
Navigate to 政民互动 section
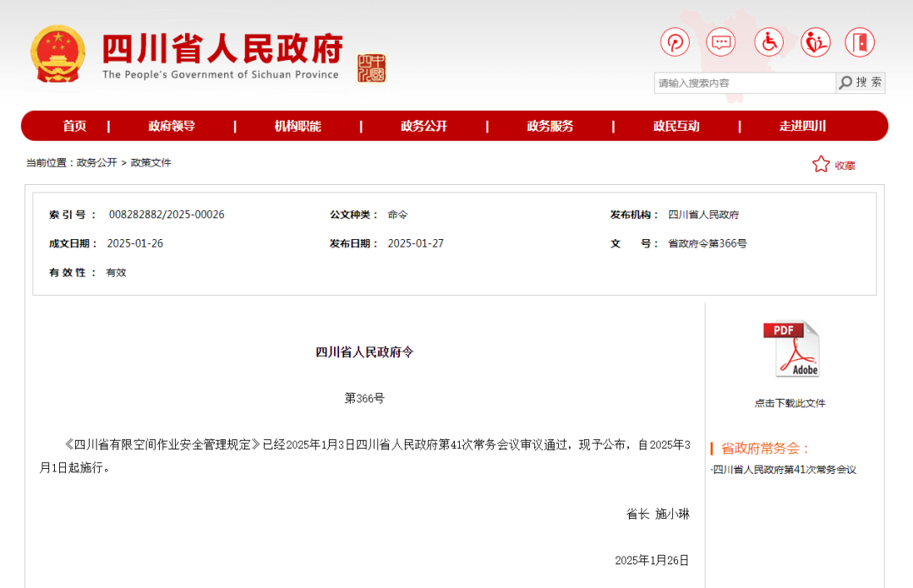coord(676,126)
